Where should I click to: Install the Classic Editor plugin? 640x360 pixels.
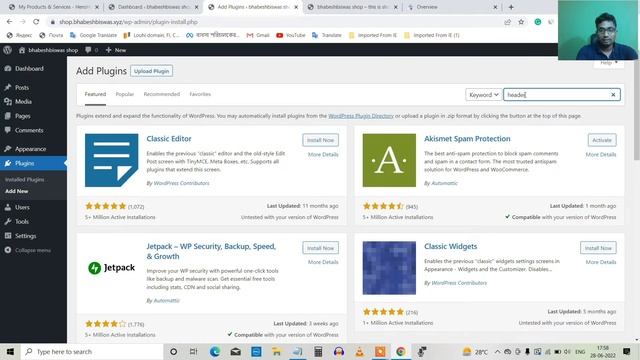(320, 140)
